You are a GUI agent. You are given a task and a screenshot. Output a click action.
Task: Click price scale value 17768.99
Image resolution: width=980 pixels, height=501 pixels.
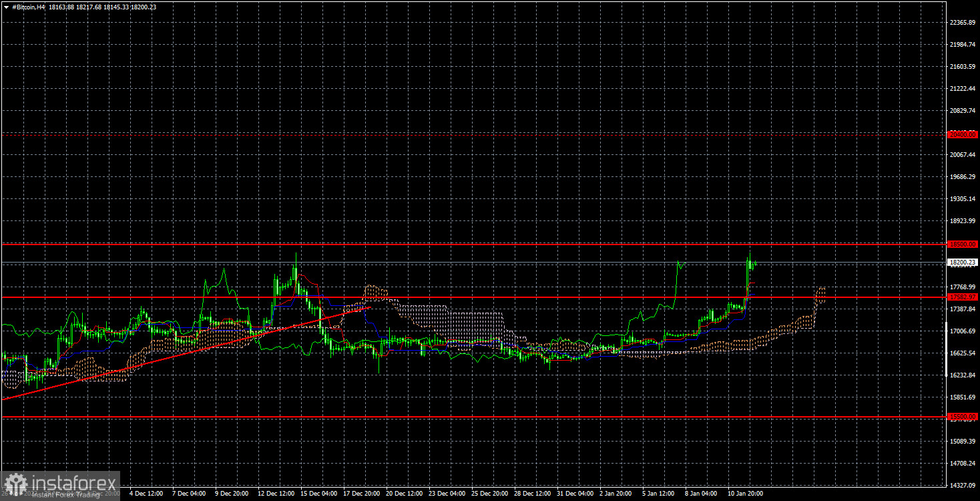coord(963,287)
